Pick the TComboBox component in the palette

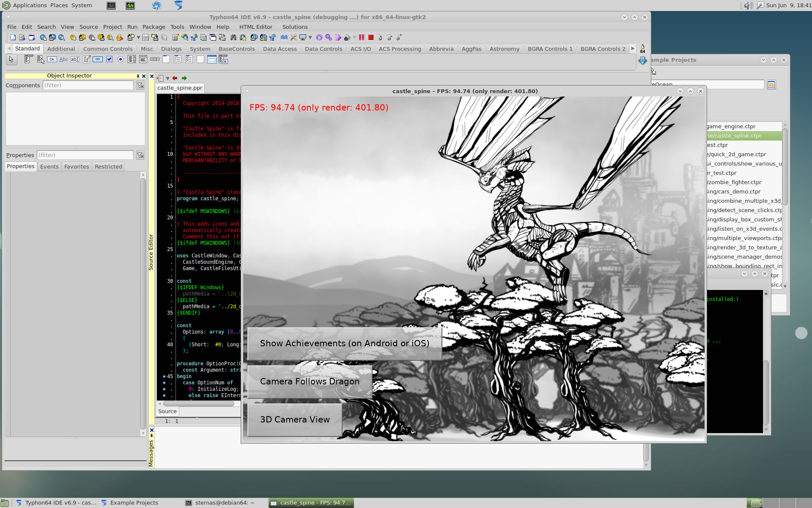click(143, 59)
